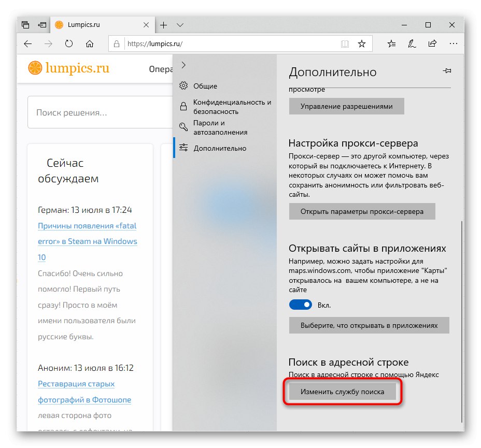Open the tabs you've set aside
The width and height of the screenshot is (481, 448).
(25, 25)
